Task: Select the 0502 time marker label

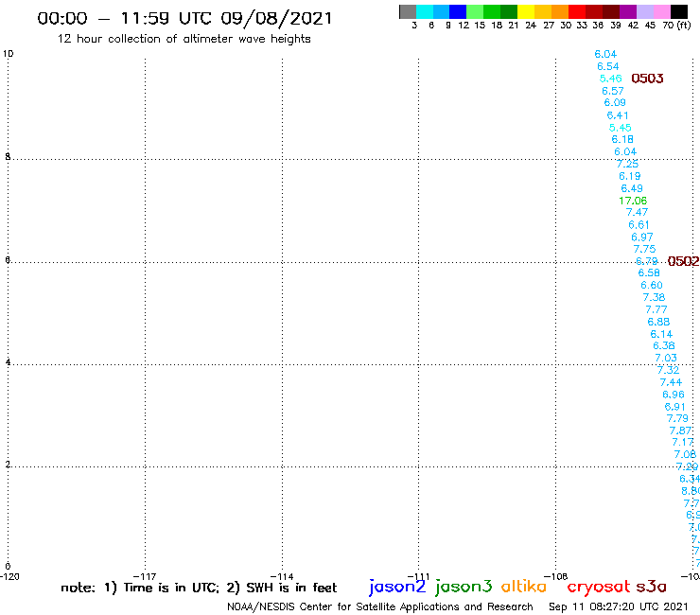Action: pyautogui.click(x=683, y=261)
